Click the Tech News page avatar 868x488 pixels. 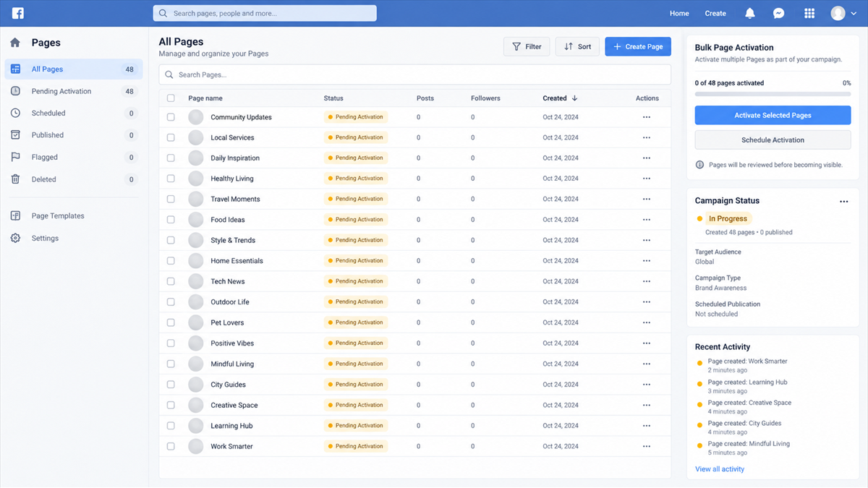[x=196, y=281]
